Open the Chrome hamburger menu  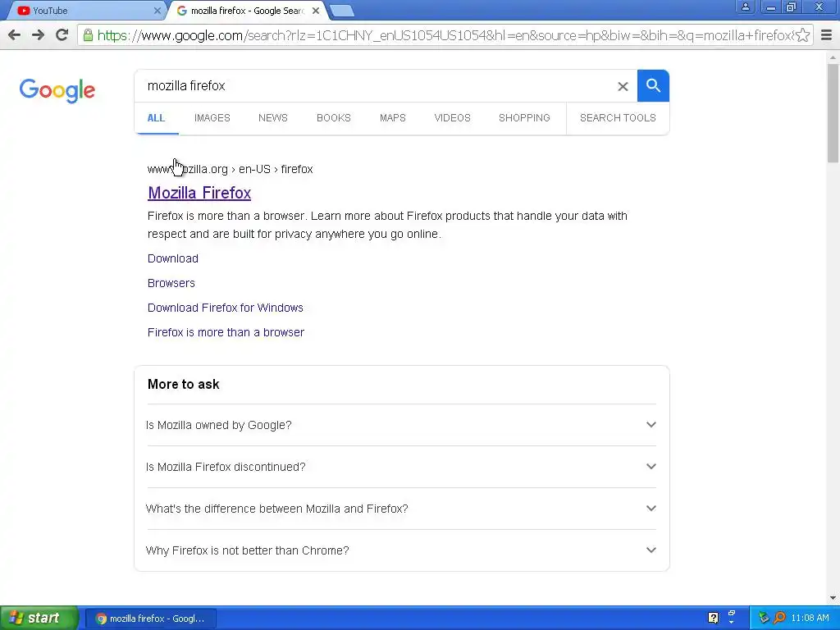[x=827, y=35]
